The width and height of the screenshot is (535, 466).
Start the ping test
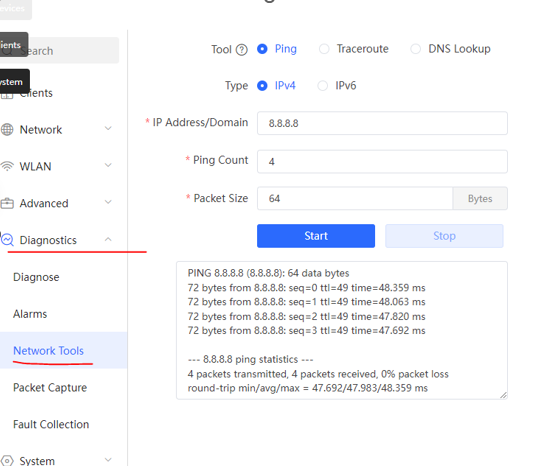point(316,236)
